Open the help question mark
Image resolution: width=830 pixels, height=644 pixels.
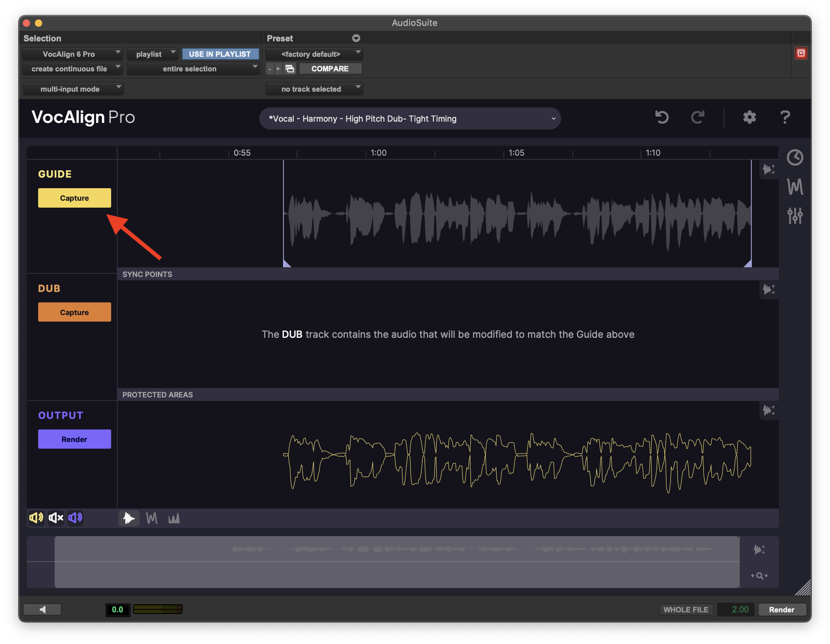click(x=785, y=118)
